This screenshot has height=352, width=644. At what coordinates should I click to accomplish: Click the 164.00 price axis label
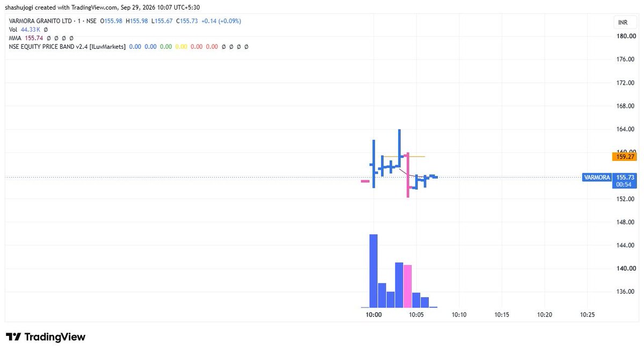626,129
